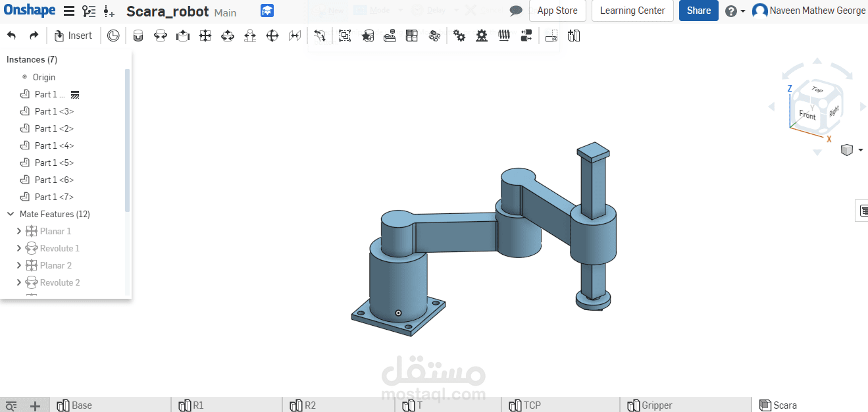Expand the Revolute 2 mate
Screen dimensions: 868x412
tap(18, 282)
